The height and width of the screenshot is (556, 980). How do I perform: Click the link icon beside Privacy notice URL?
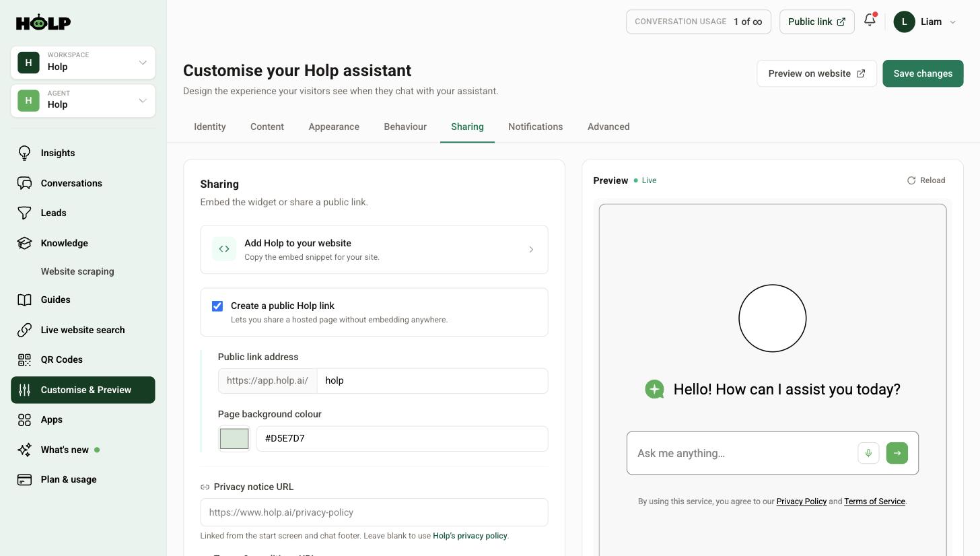coord(205,487)
